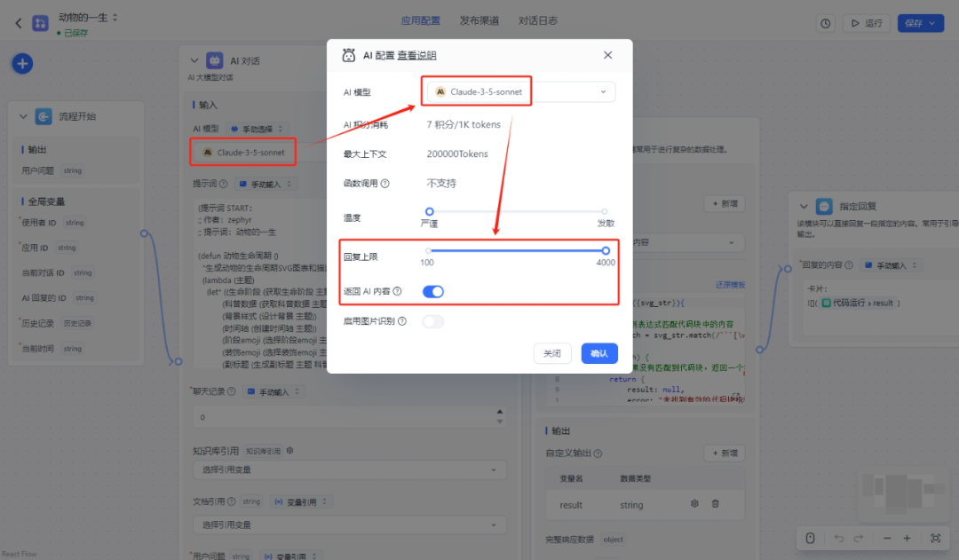Collapse the 流程开始 node
This screenshot has width=959, height=560.
(x=23, y=116)
